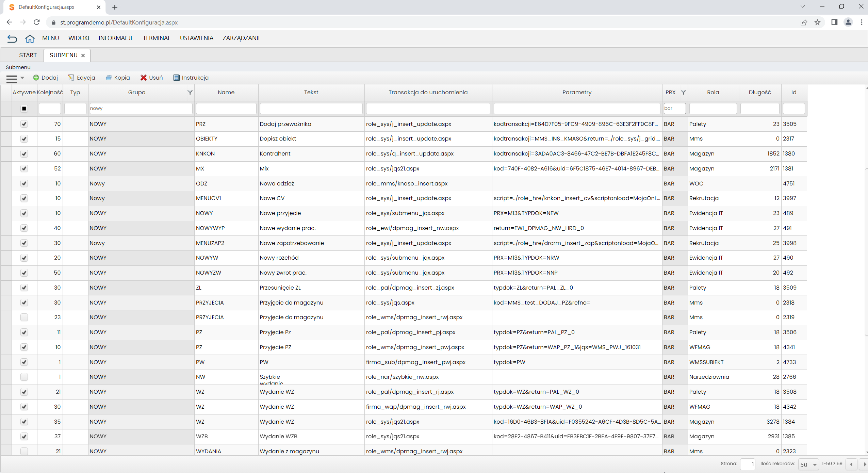Image resolution: width=868 pixels, height=473 pixels.
Task: Open the browser profile avatar
Action: tap(848, 22)
